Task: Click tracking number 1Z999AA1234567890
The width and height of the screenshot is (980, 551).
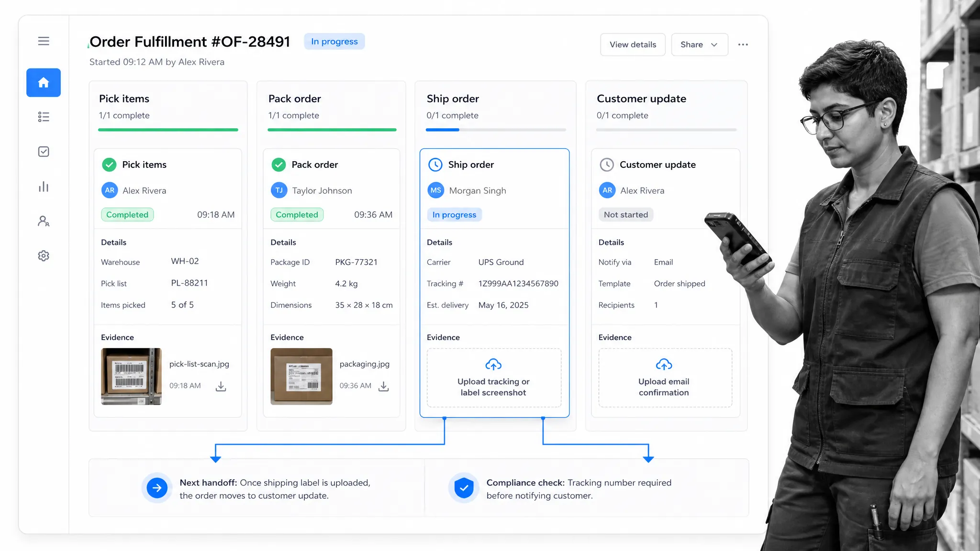Action: coord(518,284)
